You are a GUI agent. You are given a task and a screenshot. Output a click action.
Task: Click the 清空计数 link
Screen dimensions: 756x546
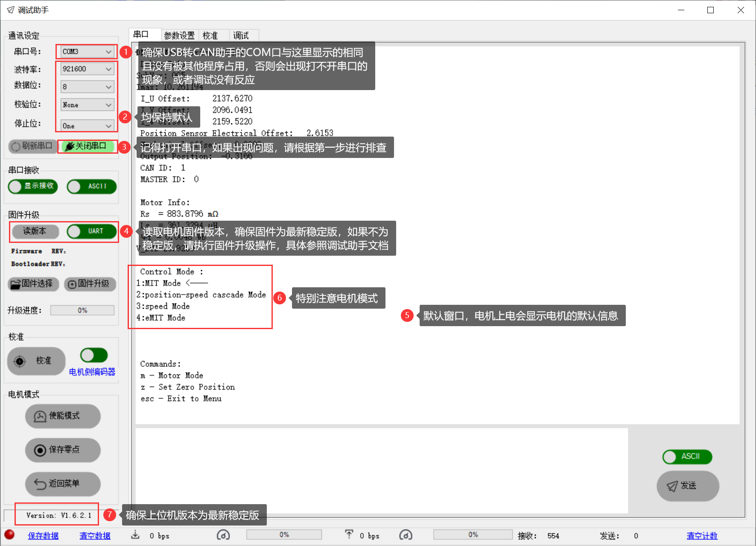702,536
